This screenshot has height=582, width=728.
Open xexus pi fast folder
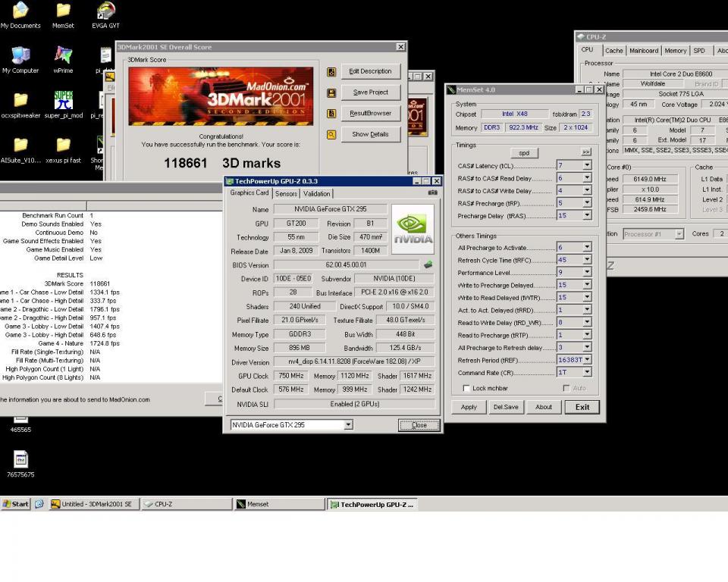tap(63, 150)
